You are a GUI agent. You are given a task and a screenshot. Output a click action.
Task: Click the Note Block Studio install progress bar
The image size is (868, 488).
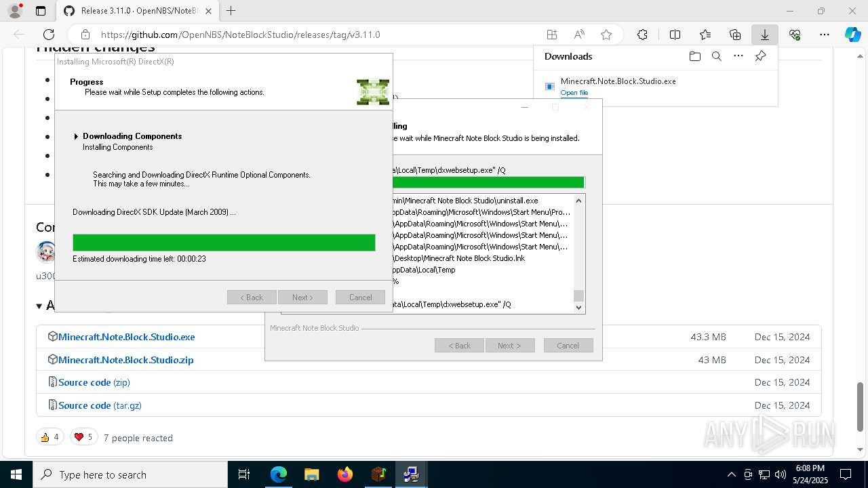[x=488, y=182]
